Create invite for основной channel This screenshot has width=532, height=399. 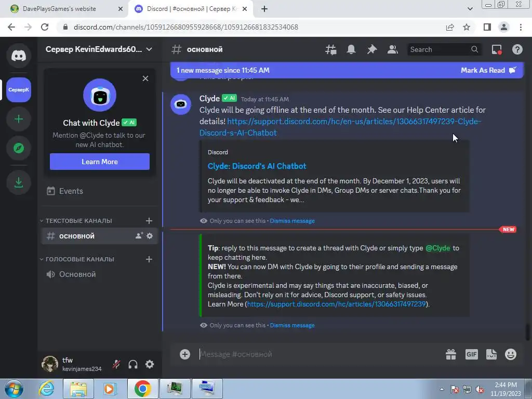[x=139, y=236]
